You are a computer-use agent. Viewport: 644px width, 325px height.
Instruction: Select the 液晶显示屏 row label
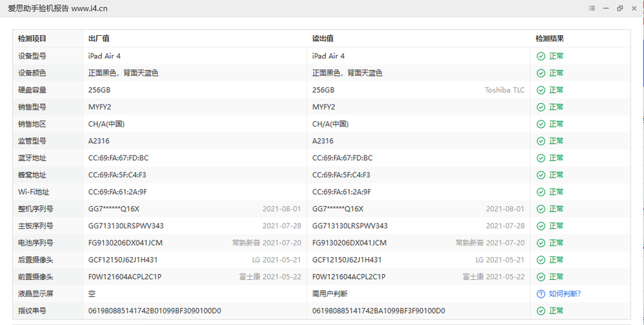click(x=35, y=294)
